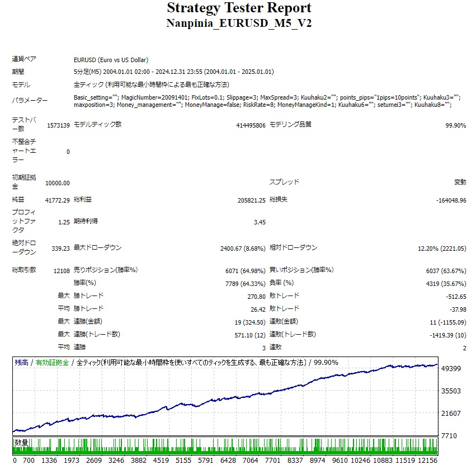
Task: Click the MagicNumber=20091401 parameter line
Action: tap(267, 97)
